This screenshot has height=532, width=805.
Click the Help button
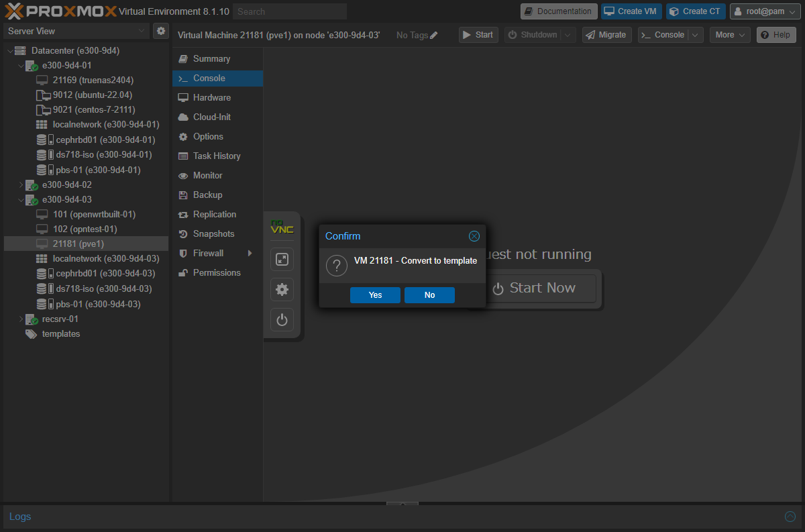pyautogui.click(x=776, y=35)
